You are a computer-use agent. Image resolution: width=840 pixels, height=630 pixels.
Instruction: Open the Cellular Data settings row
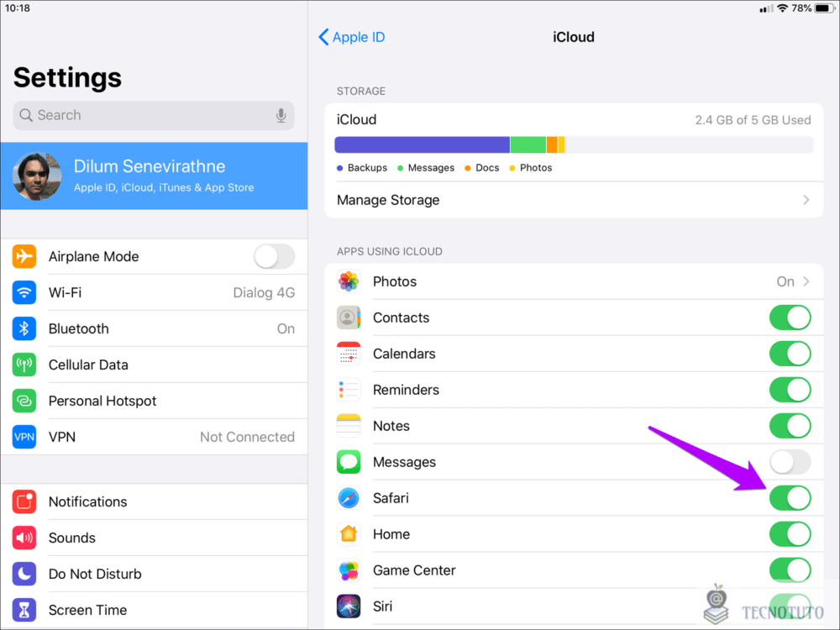[155, 365]
